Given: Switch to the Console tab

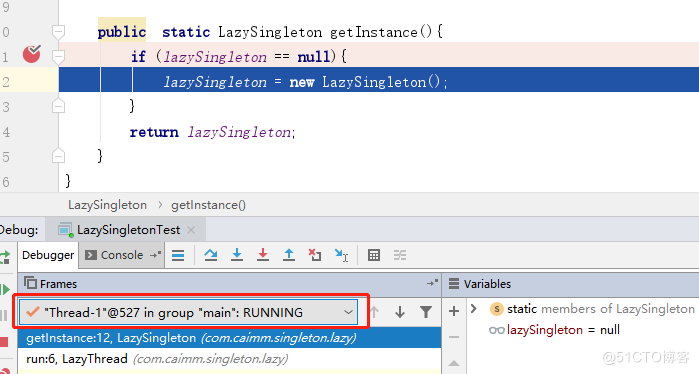Looking at the screenshot, I should coord(122,255).
